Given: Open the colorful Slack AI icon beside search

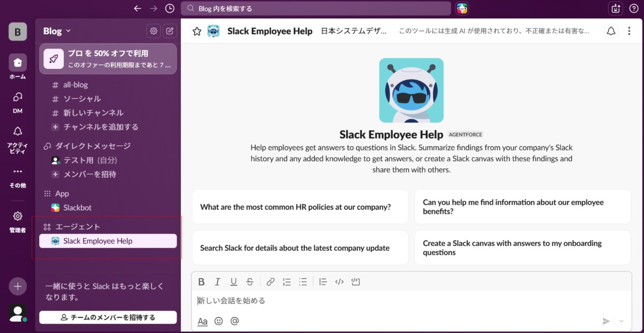Looking at the screenshot, I should [462, 9].
